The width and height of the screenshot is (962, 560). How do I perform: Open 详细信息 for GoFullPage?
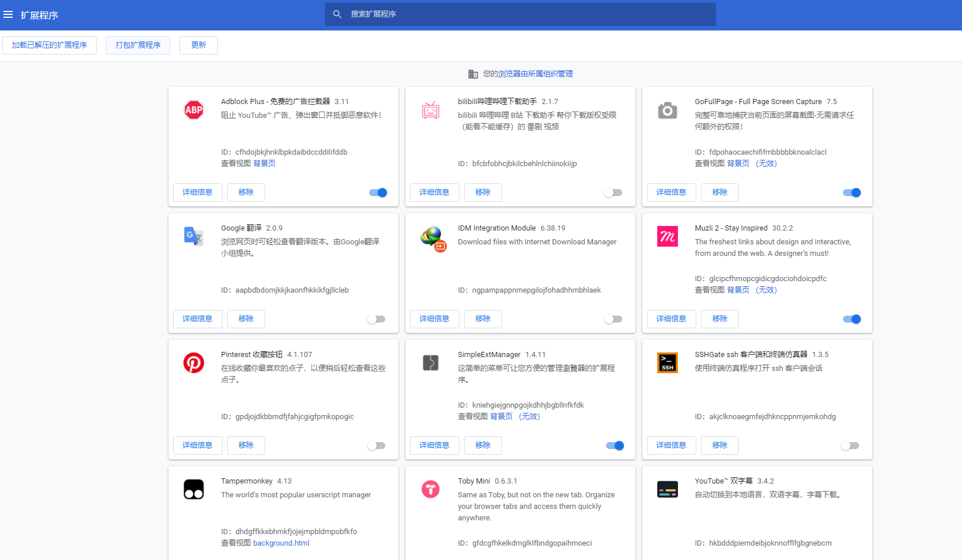pyautogui.click(x=672, y=193)
